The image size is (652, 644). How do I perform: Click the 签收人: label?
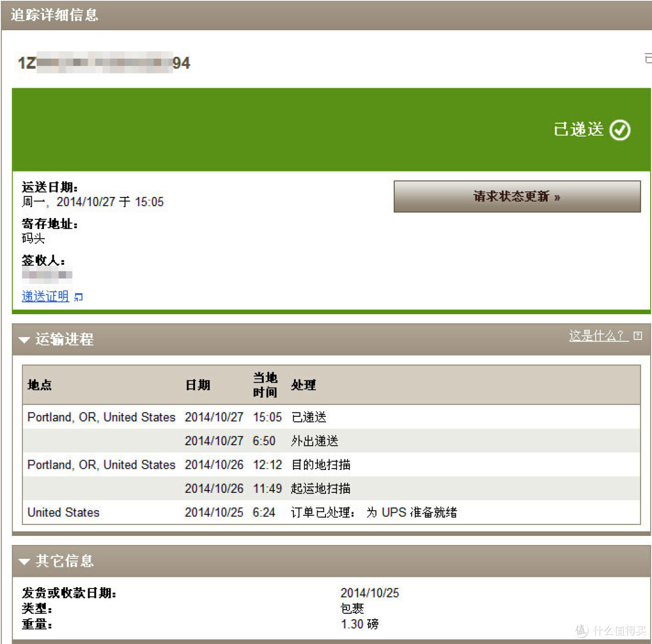(x=43, y=260)
